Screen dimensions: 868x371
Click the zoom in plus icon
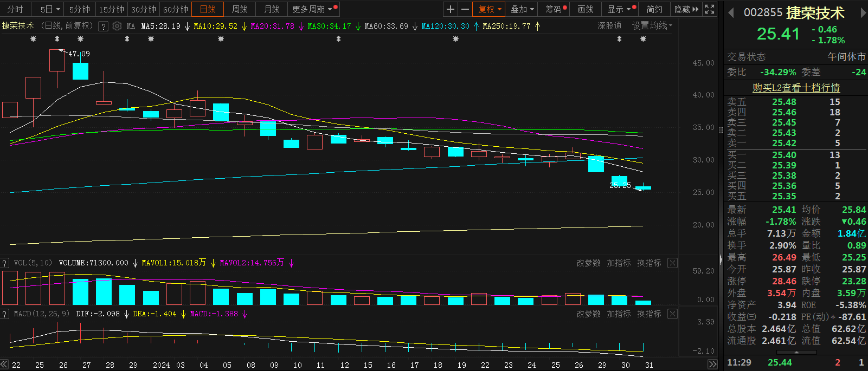coord(450,9)
